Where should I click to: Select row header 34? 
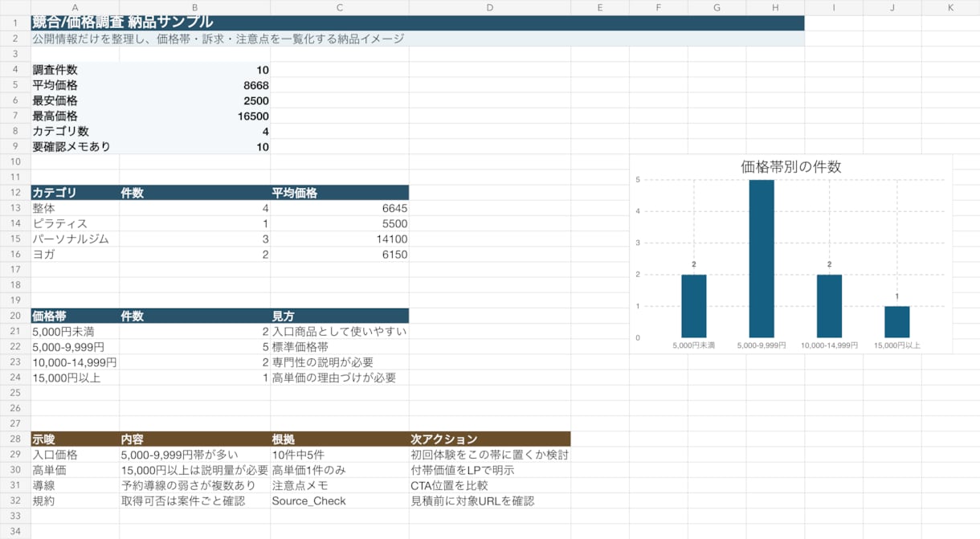pyautogui.click(x=15, y=531)
